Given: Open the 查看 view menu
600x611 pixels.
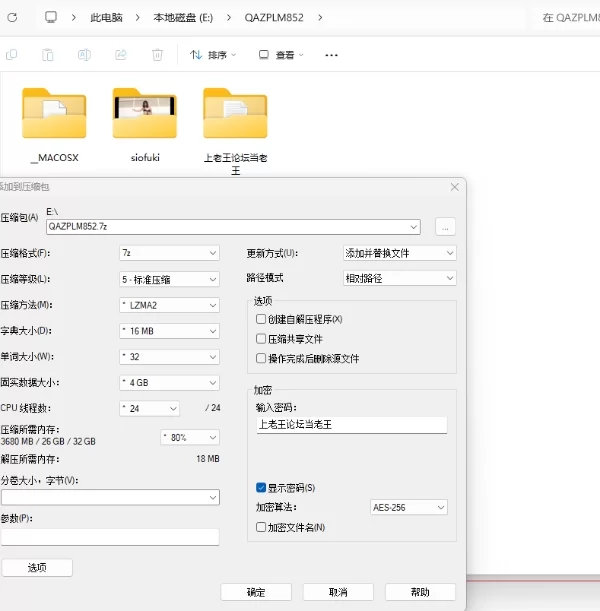Looking at the screenshot, I should point(281,55).
